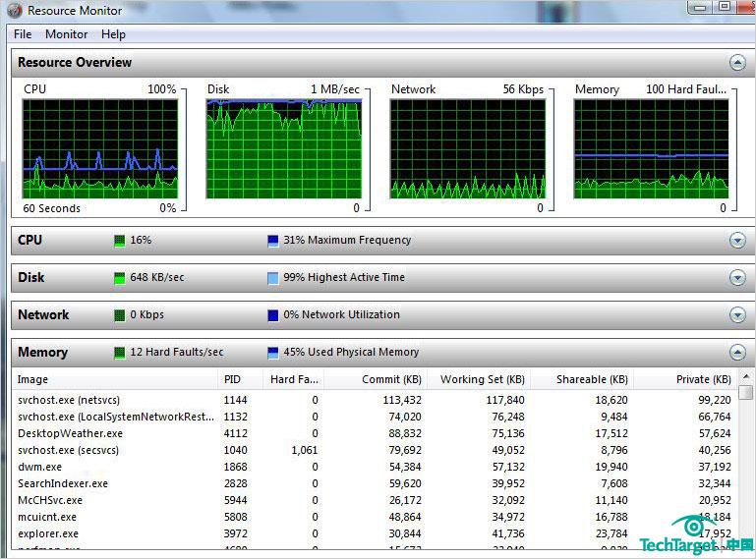The image size is (756, 559).
Task: Sort by Working Set (KB) column
Action: (482, 379)
